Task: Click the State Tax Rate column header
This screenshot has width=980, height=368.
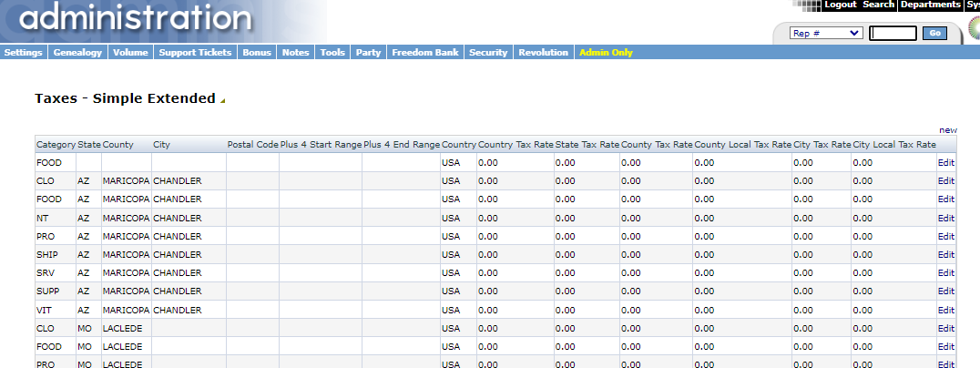Action: (587, 144)
